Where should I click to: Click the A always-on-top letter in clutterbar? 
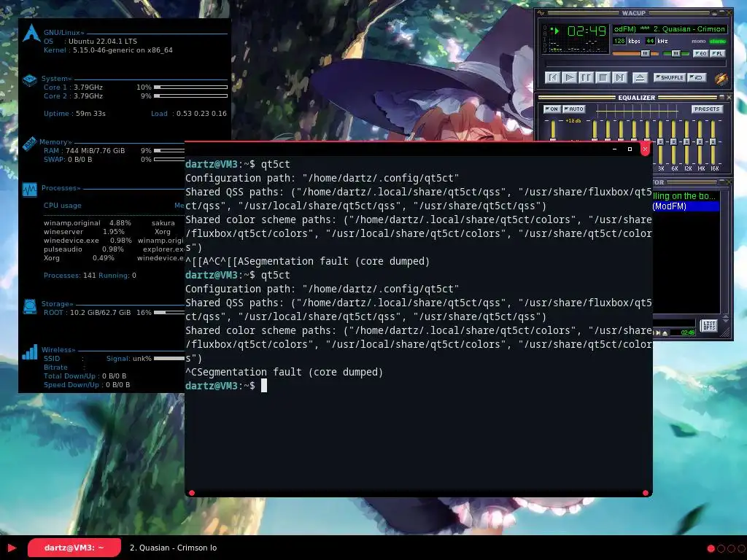point(545,34)
